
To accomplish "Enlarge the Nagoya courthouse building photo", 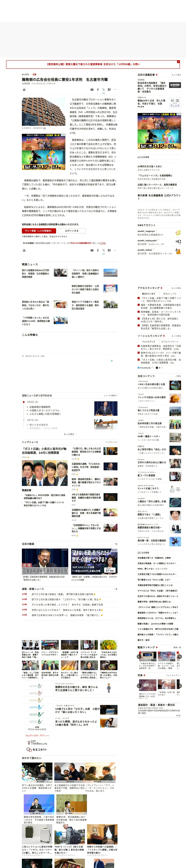I will pos(44,112).
